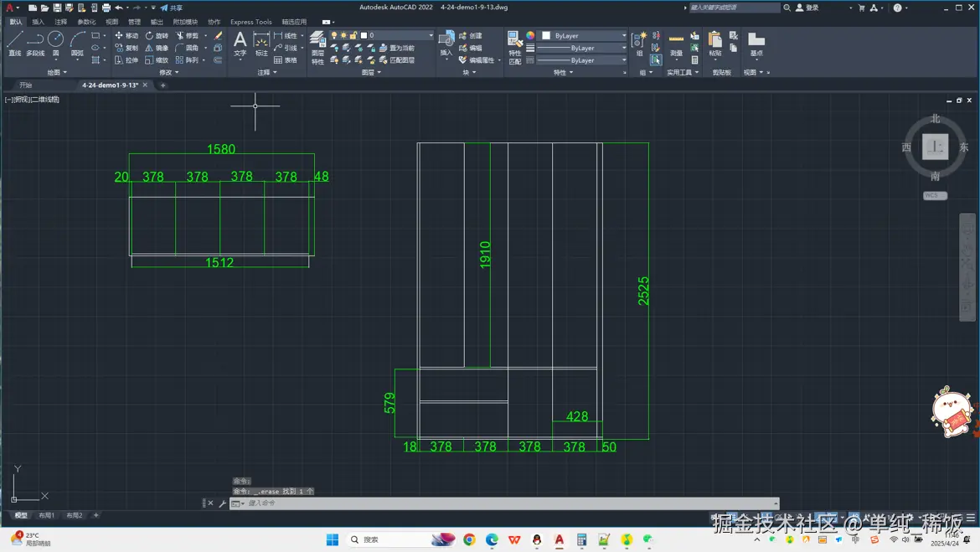The width and height of the screenshot is (980, 552).
Task: Toggle the layer lock padlock icon
Action: point(353,36)
